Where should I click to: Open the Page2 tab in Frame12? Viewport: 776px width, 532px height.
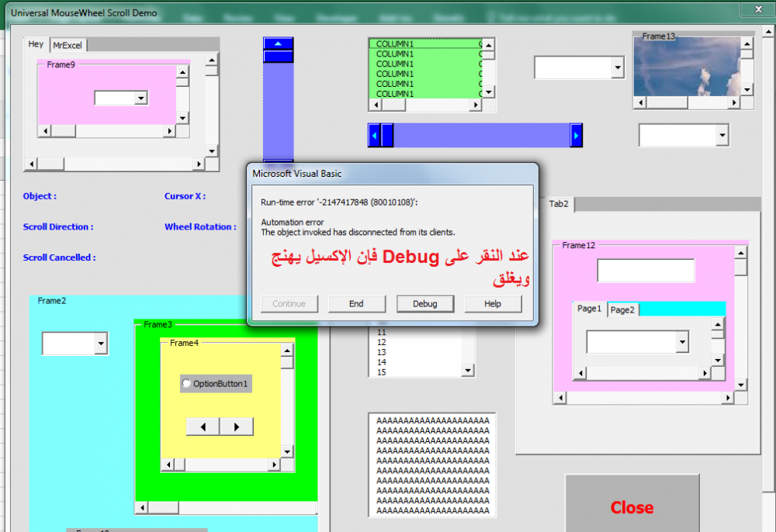622,309
